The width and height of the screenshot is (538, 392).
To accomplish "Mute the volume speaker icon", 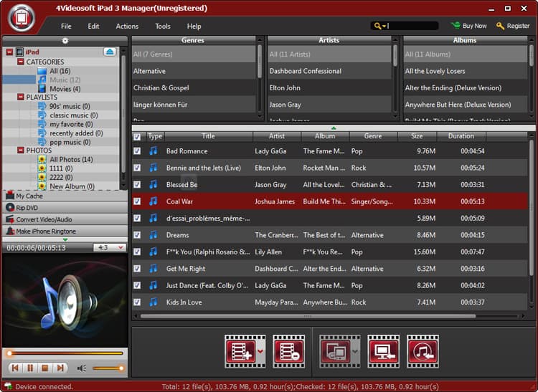I will coord(81,368).
